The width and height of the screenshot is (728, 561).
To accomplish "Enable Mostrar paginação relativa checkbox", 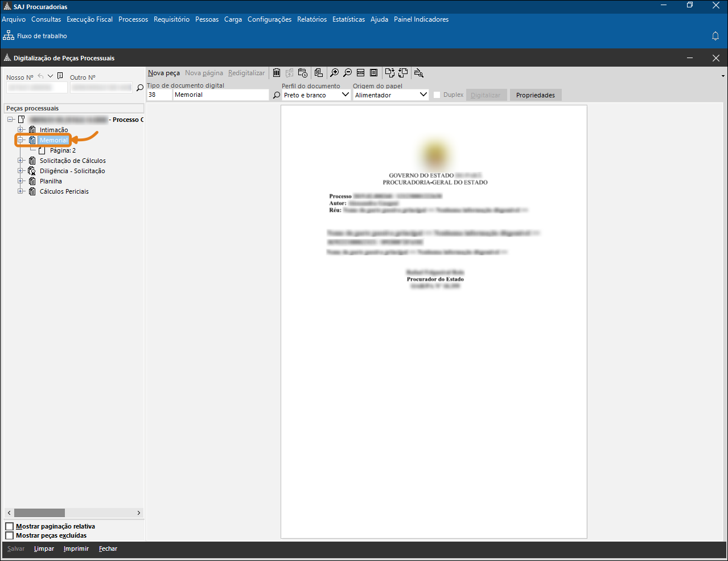I will click(10, 526).
